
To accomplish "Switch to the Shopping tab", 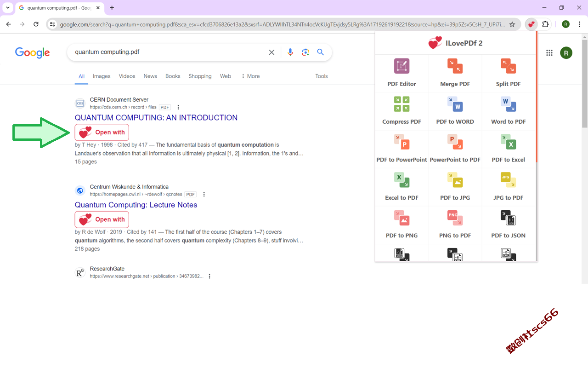I will [200, 76].
